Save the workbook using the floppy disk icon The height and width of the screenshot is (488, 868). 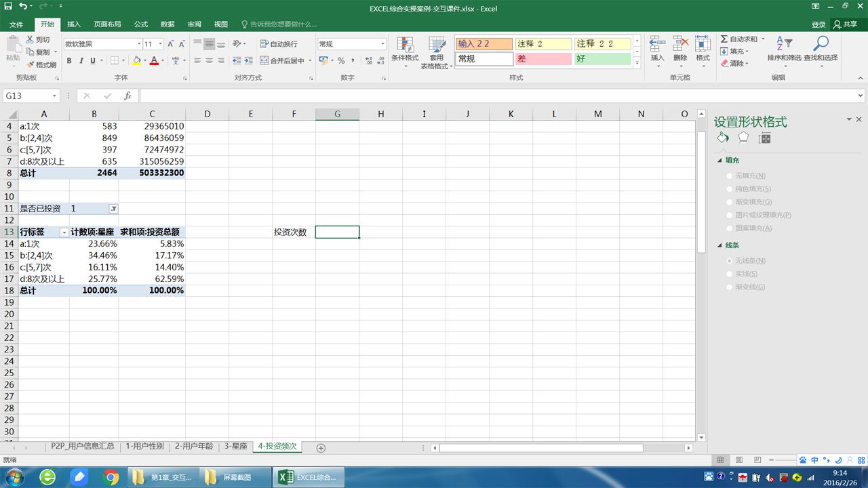(8, 7)
